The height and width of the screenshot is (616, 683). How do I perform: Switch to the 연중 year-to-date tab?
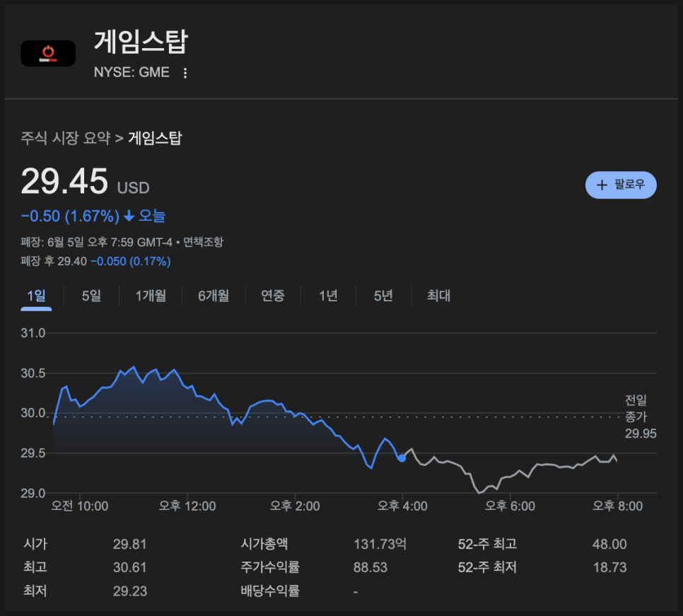273,296
